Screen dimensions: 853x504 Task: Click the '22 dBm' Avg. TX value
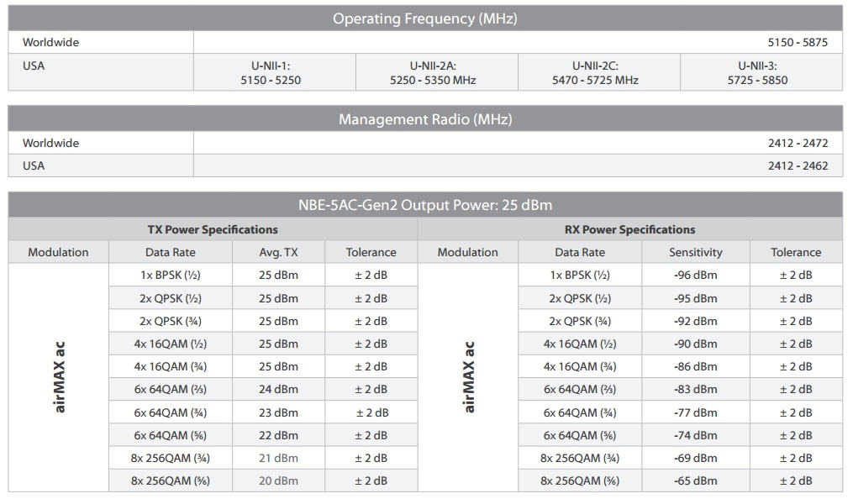(x=278, y=435)
